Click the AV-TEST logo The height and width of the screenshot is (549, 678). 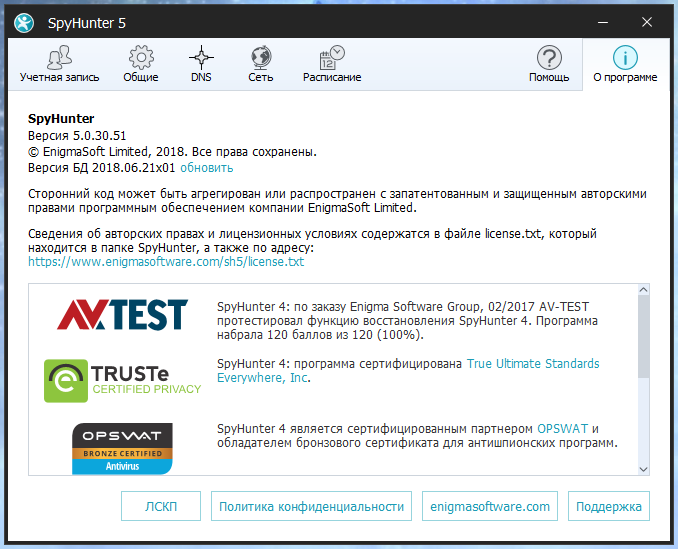click(x=122, y=315)
